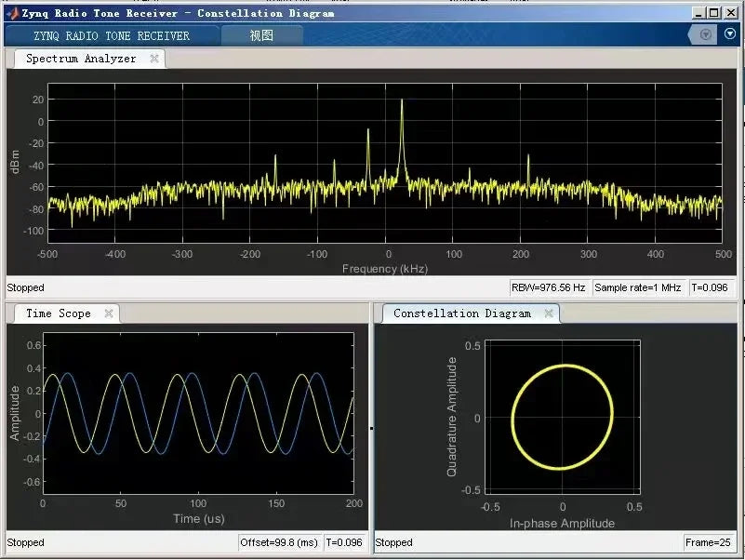Click Stopped status under Constellation Diagram
Screen dimensions: 745x560
(393, 542)
